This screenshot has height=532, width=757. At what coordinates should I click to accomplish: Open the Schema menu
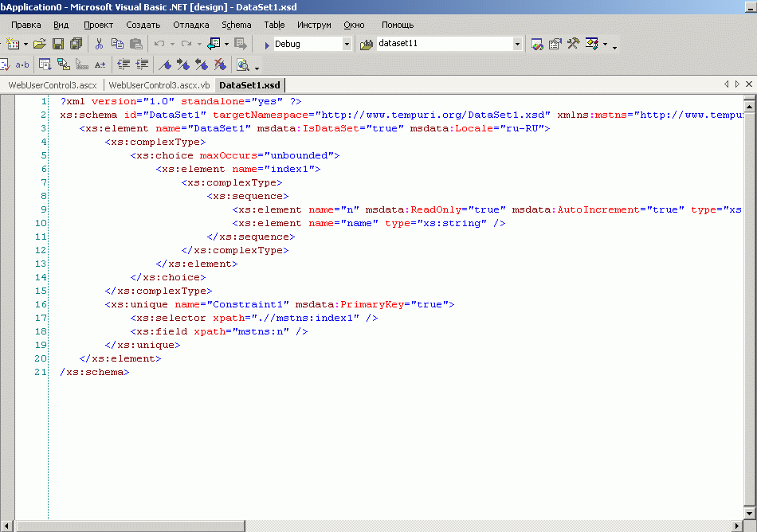237,25
